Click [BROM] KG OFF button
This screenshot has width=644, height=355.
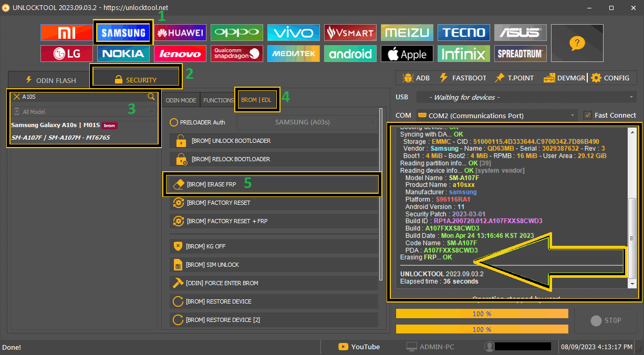click(x=274, y=246)
